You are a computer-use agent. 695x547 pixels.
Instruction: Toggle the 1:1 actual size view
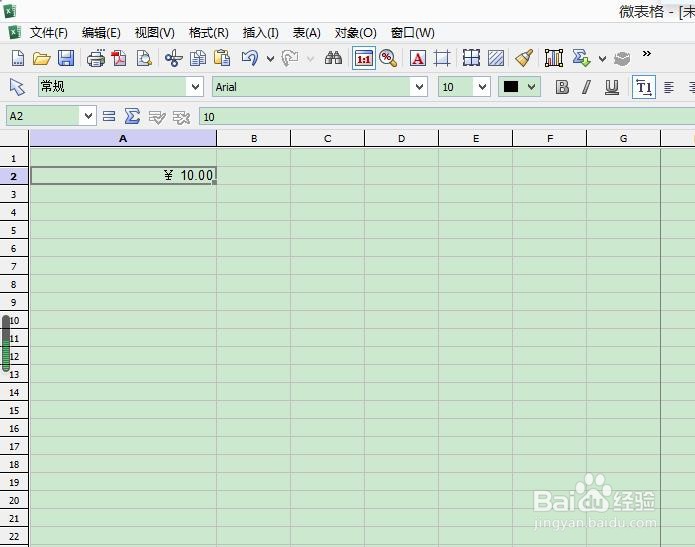[364, 58]
